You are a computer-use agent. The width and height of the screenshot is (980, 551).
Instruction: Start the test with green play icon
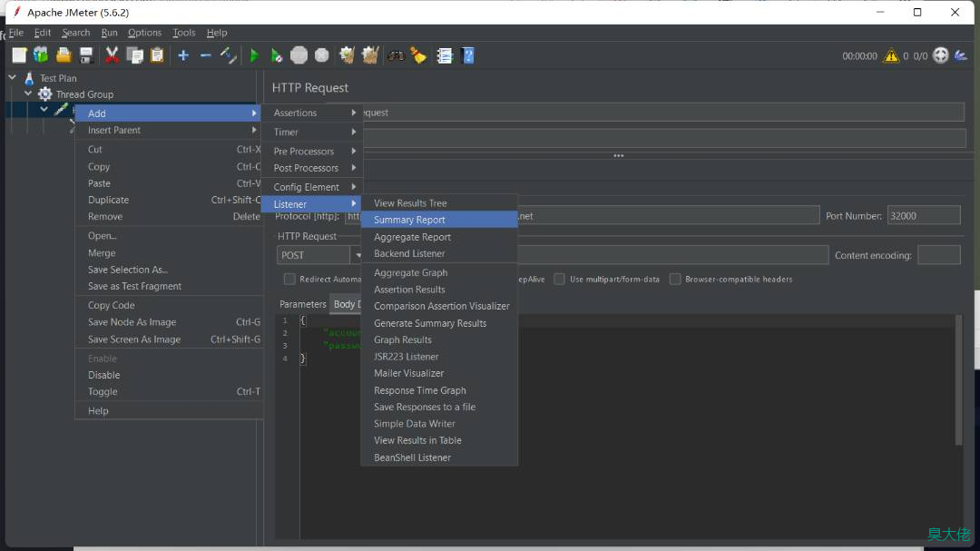point(254,55)
